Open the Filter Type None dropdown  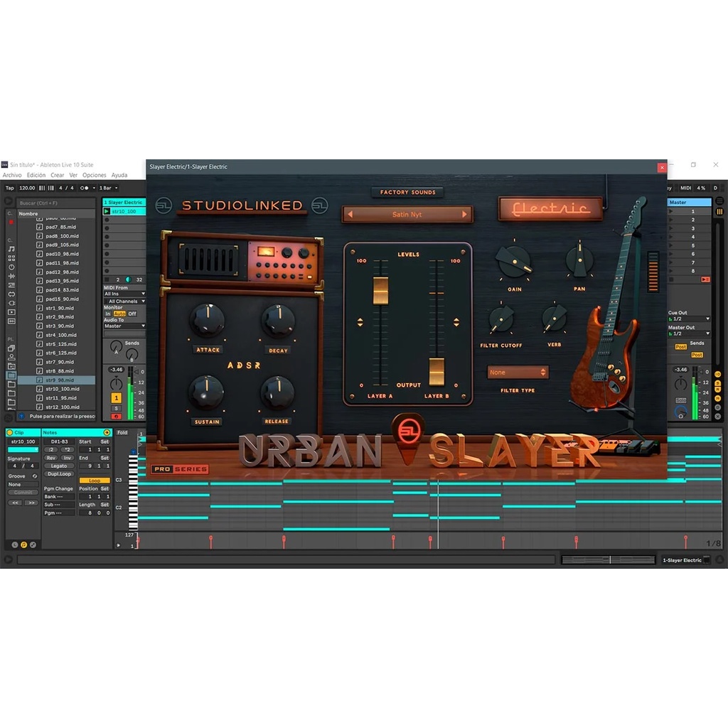518,373
